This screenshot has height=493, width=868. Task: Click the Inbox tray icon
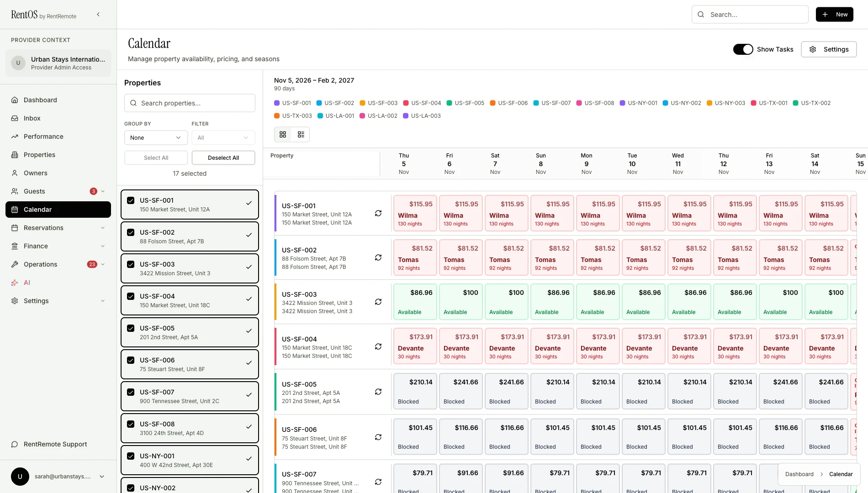pyautogui.click(x=15, y=118)
